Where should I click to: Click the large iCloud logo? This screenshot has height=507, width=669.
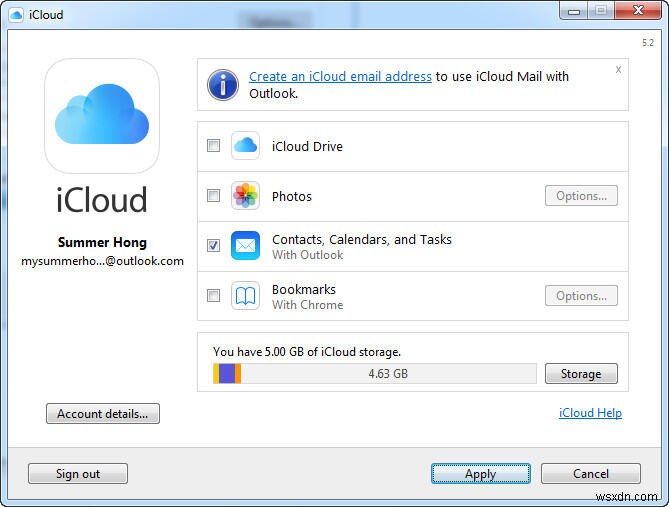point(102,116)
